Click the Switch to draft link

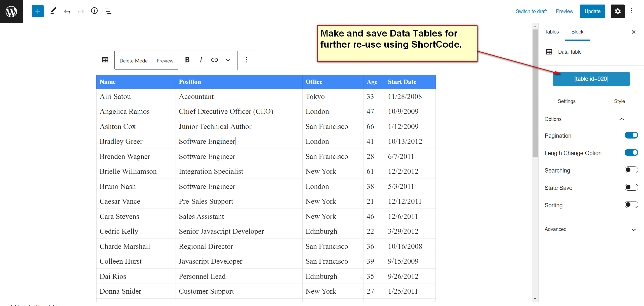coord(531,11)
